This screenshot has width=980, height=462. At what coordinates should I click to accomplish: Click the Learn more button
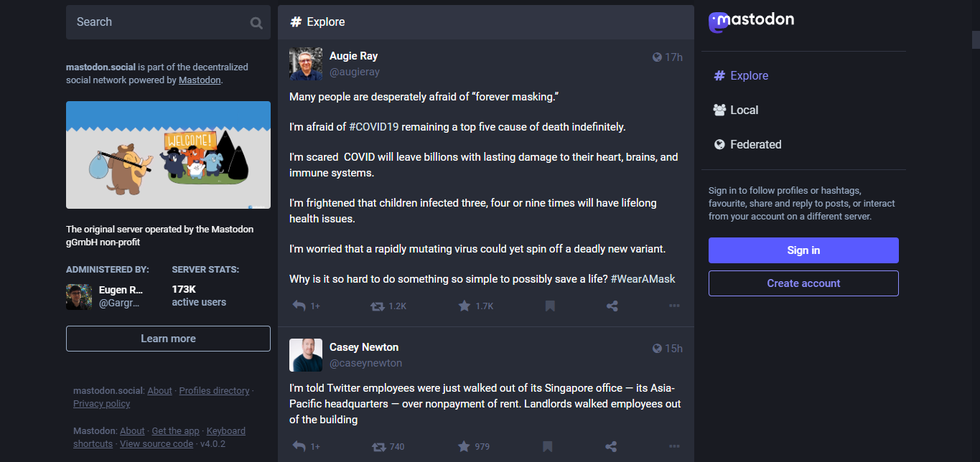point(168,339)
